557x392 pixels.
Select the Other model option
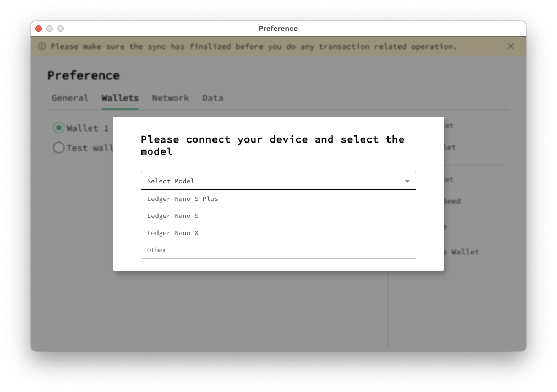tap(278, 250)
